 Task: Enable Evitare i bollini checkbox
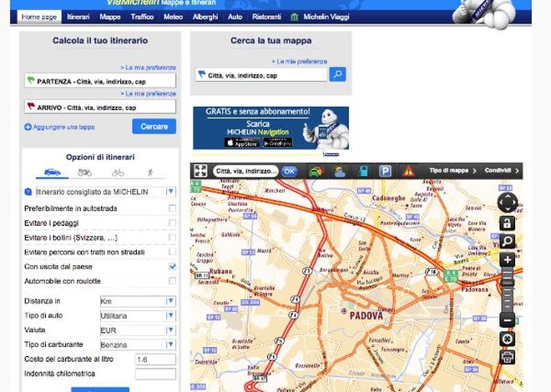[x=172, y=238]
